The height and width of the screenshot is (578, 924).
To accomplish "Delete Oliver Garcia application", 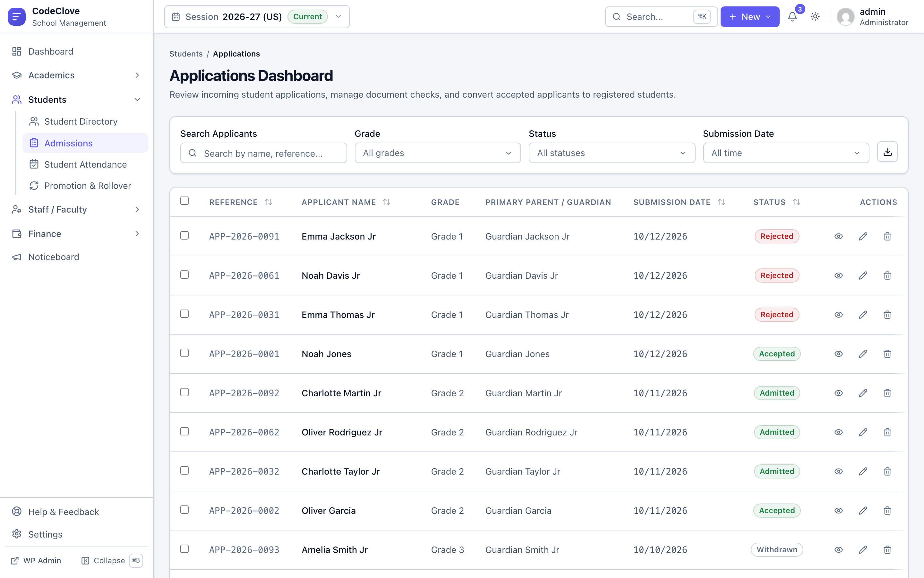I will tap(887, 511).
